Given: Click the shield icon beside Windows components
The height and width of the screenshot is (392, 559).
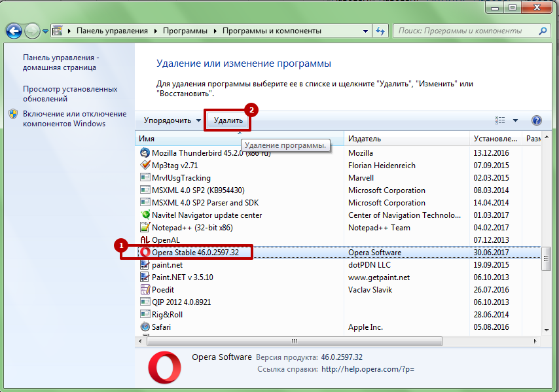Looking at the screenshot, I should point(13,114).
